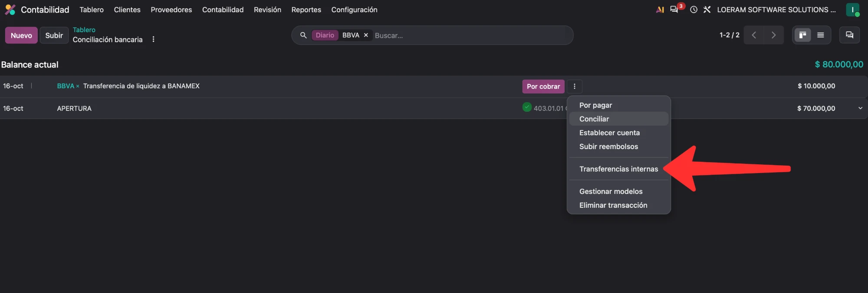Click the search magnifier icon
The image size is (868, 293).
[x=303, y=35]
